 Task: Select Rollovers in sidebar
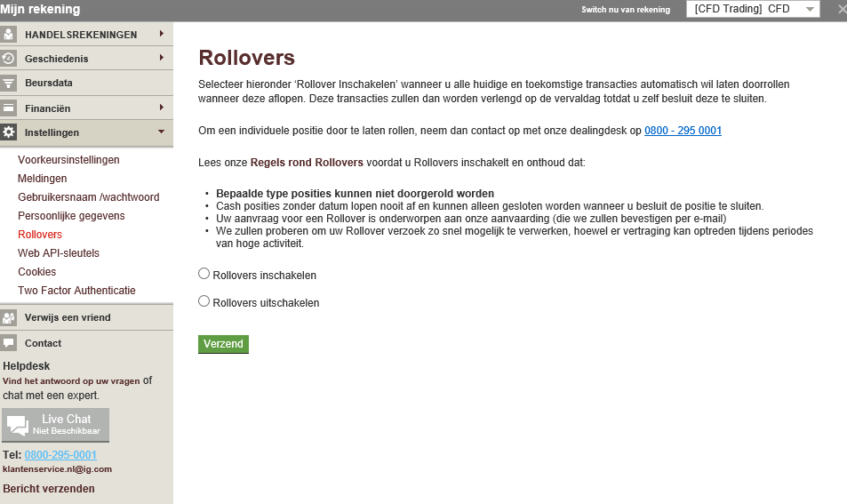(x=40, y=235)
